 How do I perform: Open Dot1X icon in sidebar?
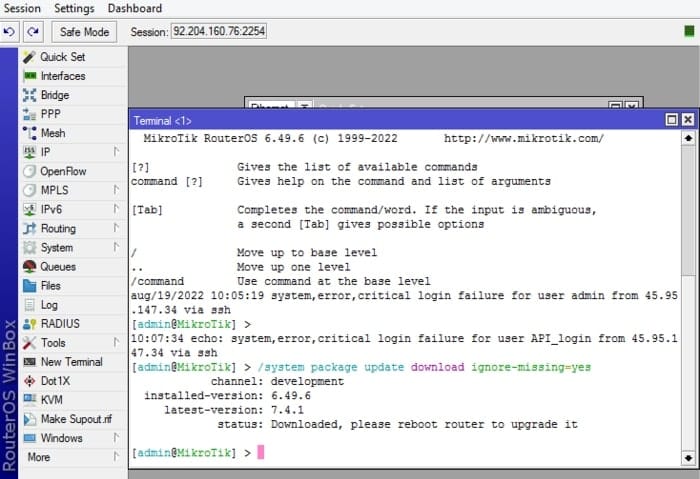pyautogui.click(x=29, y=381)
